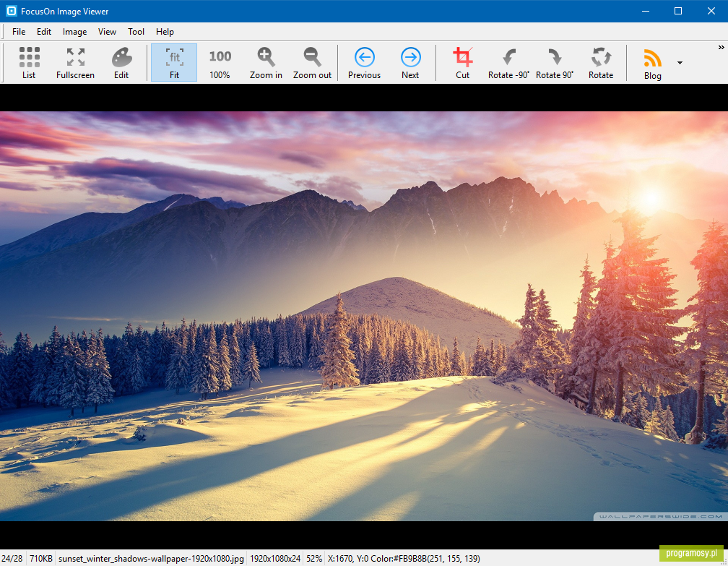Open the Edit menu

[x=44, y=32]
